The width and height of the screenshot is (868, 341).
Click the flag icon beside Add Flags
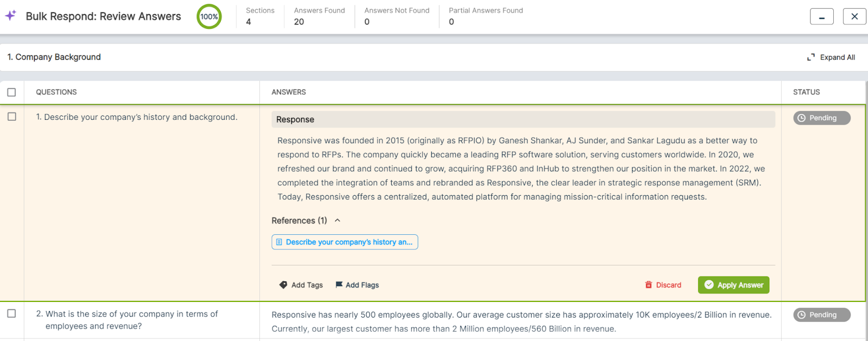(x=339, y=285)
